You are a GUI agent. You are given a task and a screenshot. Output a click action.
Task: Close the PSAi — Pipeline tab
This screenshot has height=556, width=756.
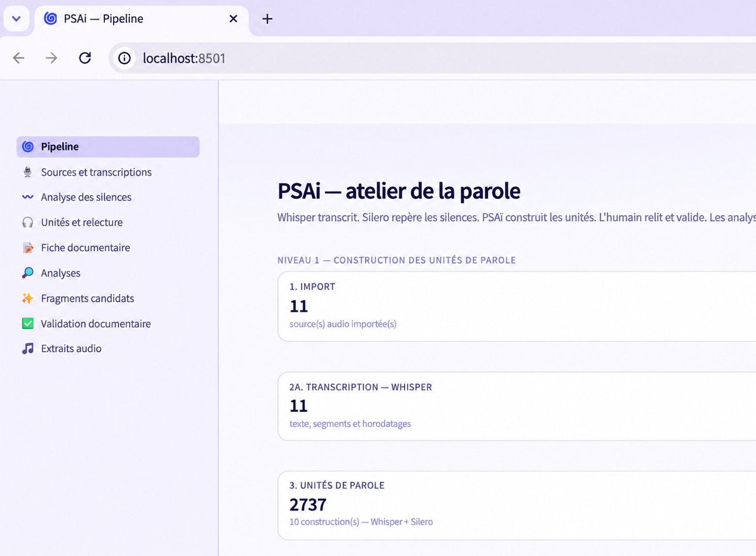[x=234, y=19]
